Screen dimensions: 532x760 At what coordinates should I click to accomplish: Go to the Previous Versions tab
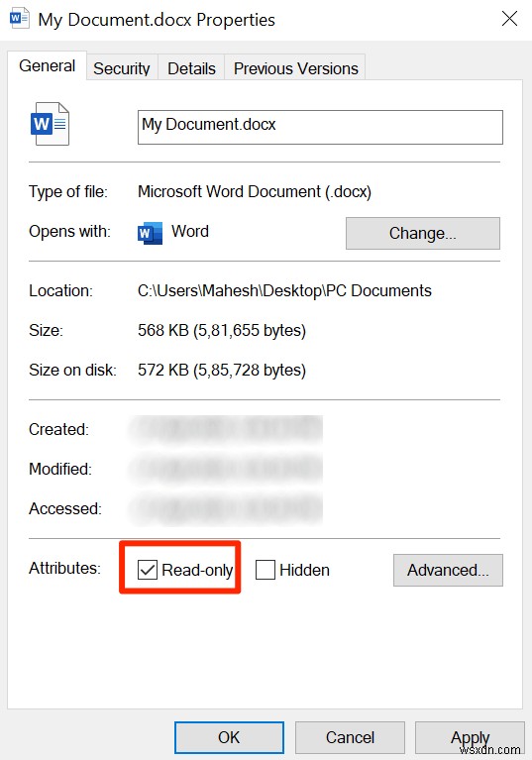[295, 68]
